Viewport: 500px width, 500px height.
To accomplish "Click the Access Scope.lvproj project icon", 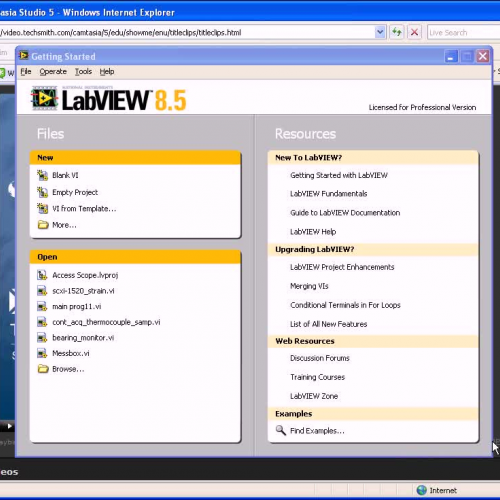I will 42,275.
